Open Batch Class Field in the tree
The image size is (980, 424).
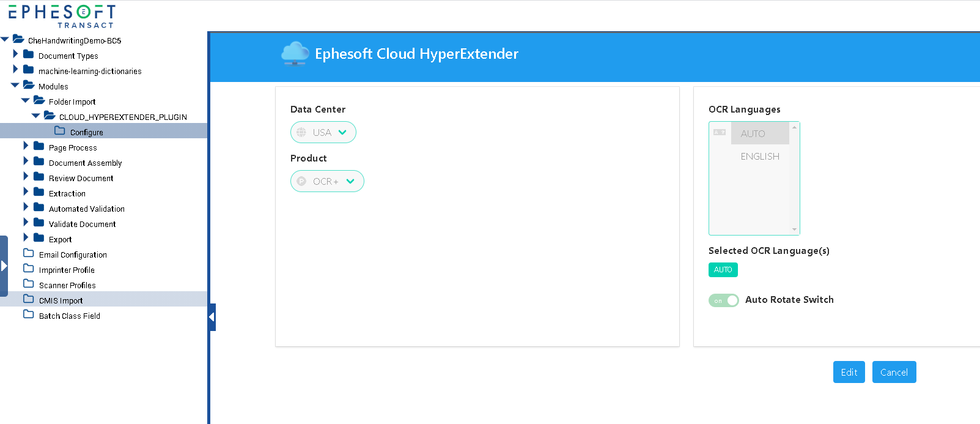point(70,316)
